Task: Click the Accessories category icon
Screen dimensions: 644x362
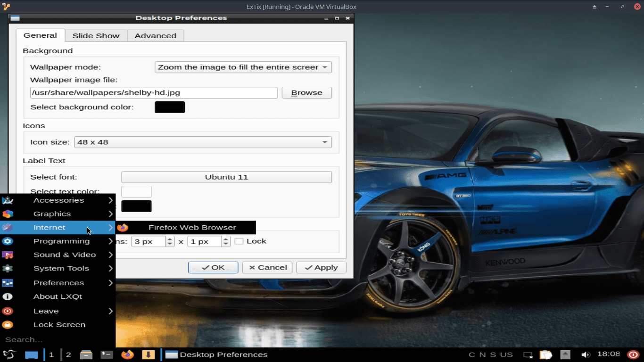Action: pyautogui.click(x=8, y=200)
